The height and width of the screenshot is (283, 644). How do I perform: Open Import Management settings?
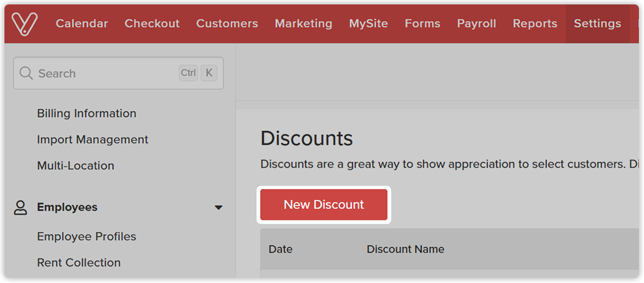click(93, 140)
